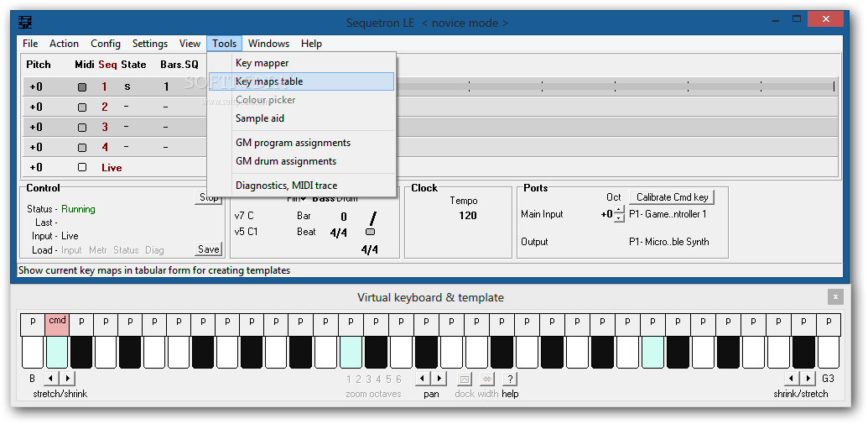Click the red Live row label
The height and width of the screenshot is (424, 868).
112,168
